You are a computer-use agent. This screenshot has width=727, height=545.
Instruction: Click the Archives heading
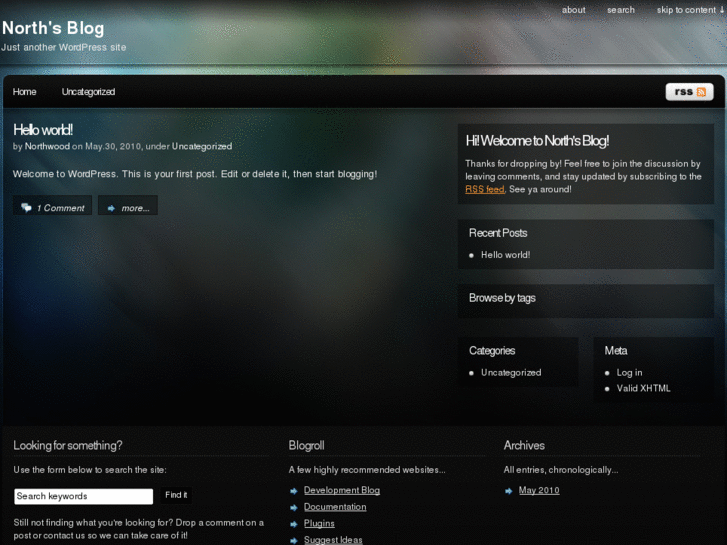pyautogui.click(x=524, y=446)
